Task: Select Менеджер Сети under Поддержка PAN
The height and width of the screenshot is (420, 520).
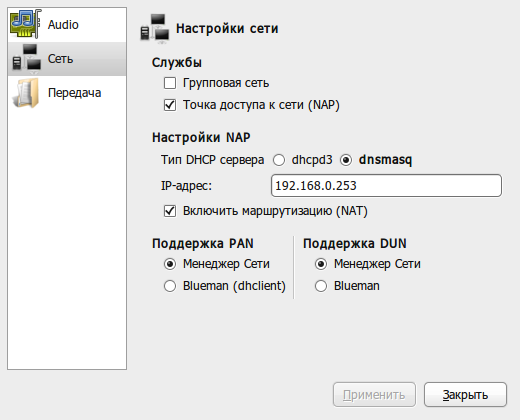Action: pos(170,264)
